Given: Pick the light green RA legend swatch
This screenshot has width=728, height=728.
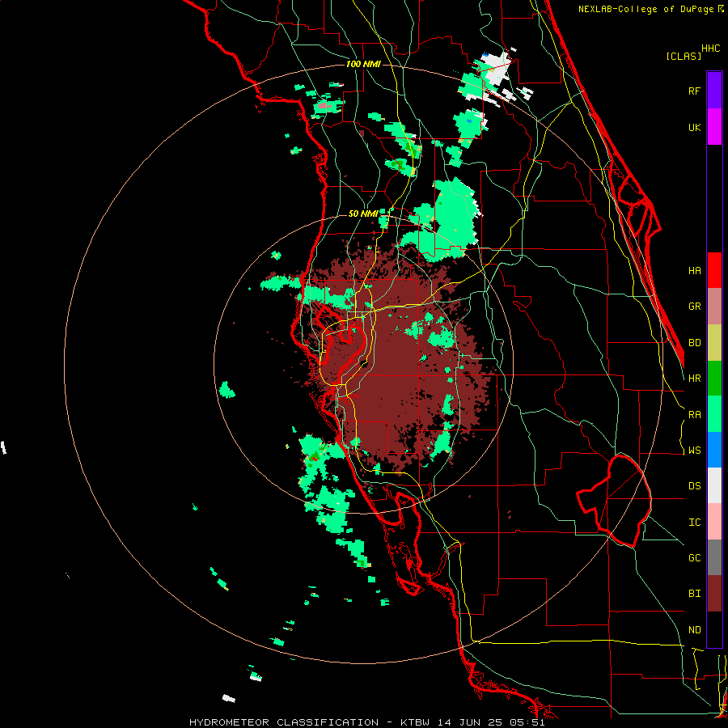Looking at the screenshot, I should (x=714, y=414).
